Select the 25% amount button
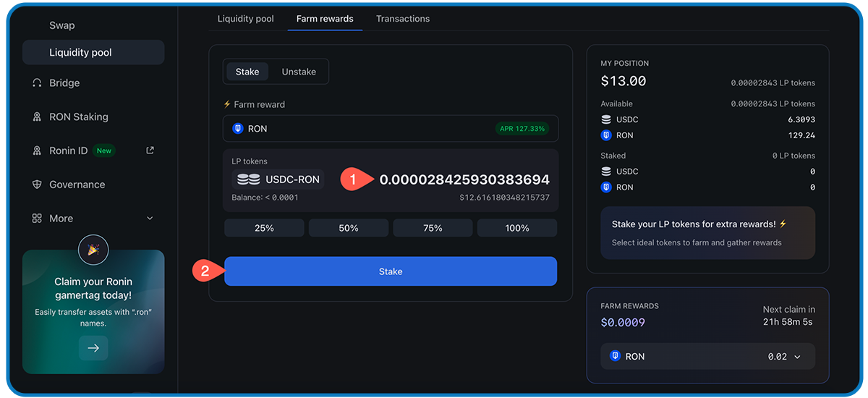This screenshot has width=868, height=398. pyautogui.click(x=264, y=228)
